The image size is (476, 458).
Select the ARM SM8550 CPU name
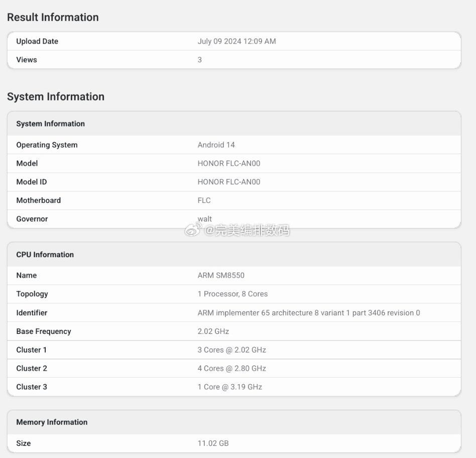(221, 275)
